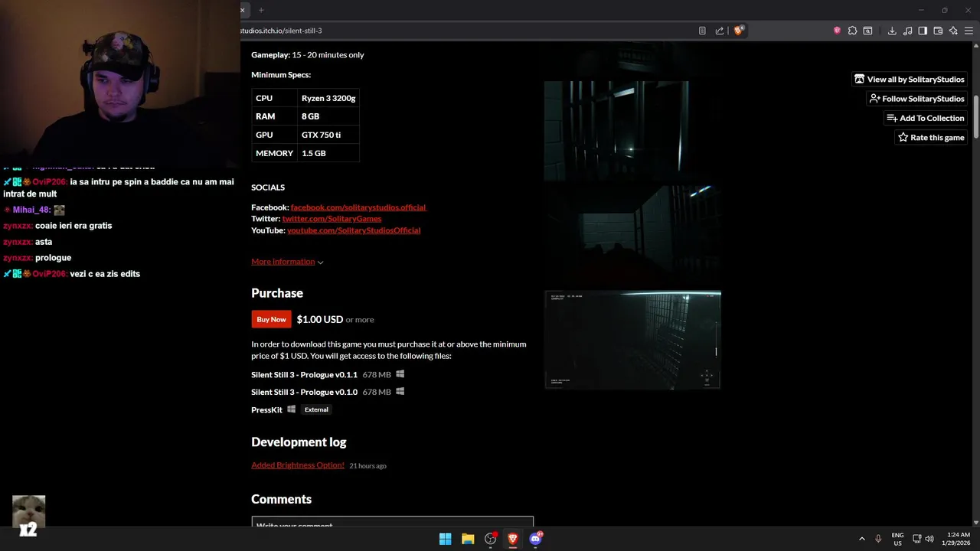Click the address bar URL field
Screen dimensions: 980x551
click(467, 31)
